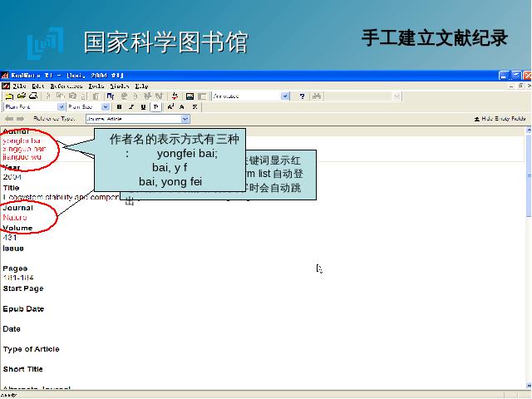Click the empty Issue field
This screenshot has width=532, height=399.
tap(263, 258)
